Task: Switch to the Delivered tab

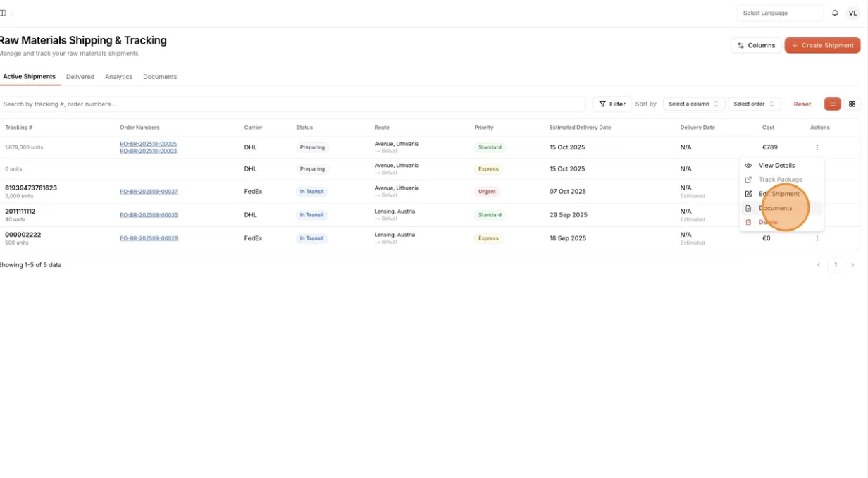Action: (x=80, y=76)
